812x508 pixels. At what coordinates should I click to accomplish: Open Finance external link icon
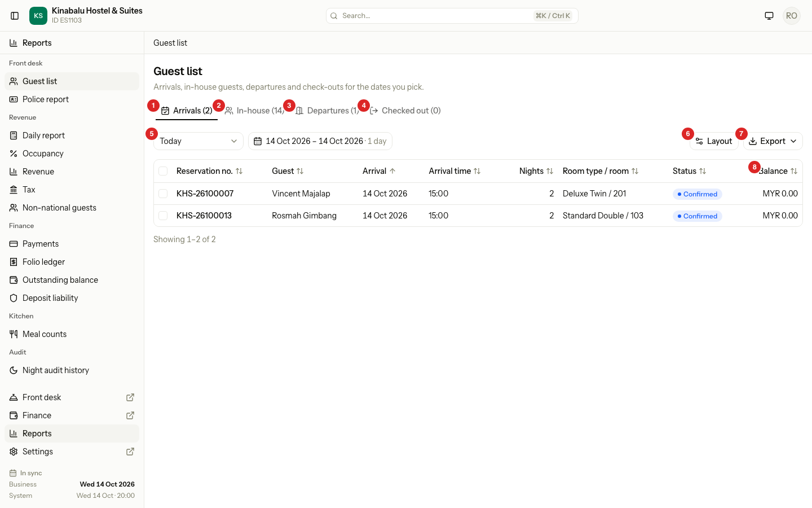130,415
